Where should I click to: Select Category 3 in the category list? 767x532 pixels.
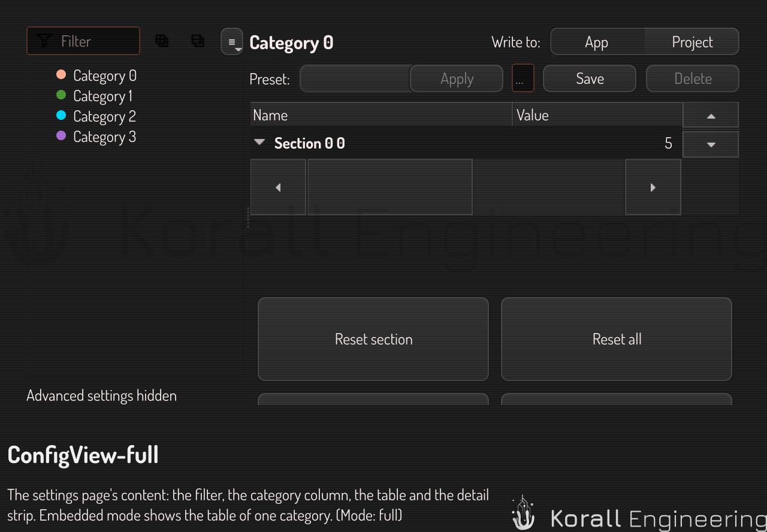(104, 137)
